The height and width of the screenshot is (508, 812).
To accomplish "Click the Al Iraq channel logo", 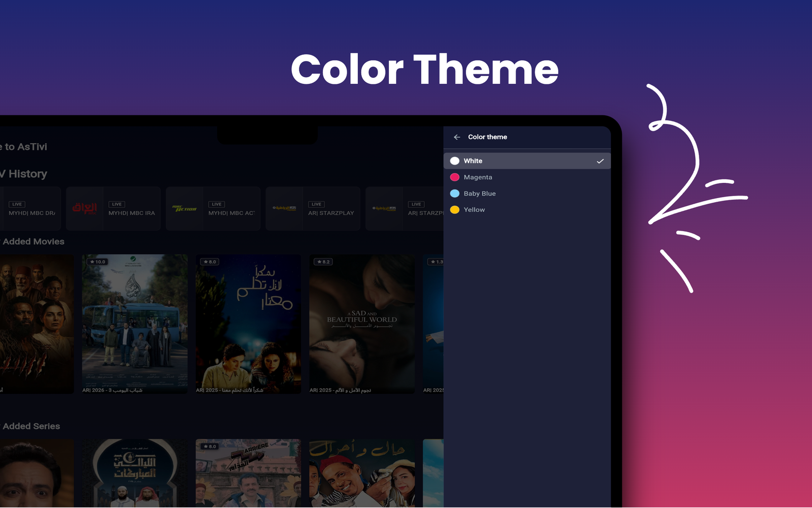I will 85,209.
